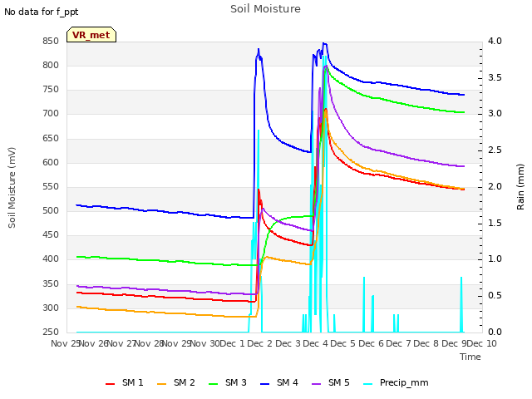Click the Soil Moisture (mV) axis label

point(12,188)
